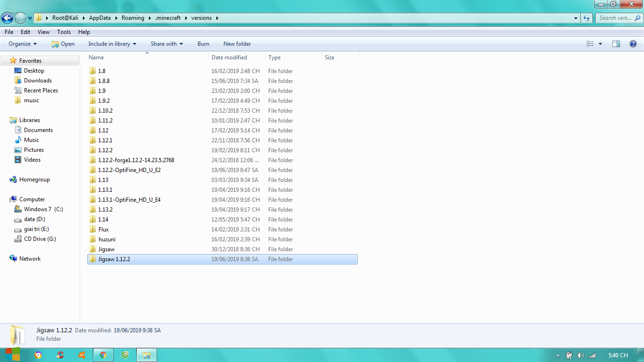Open the 1.12.2-OptiFine_HD_U_E2 folder icon
Viewport: 644px width, 362px height.
click(93, 170)
